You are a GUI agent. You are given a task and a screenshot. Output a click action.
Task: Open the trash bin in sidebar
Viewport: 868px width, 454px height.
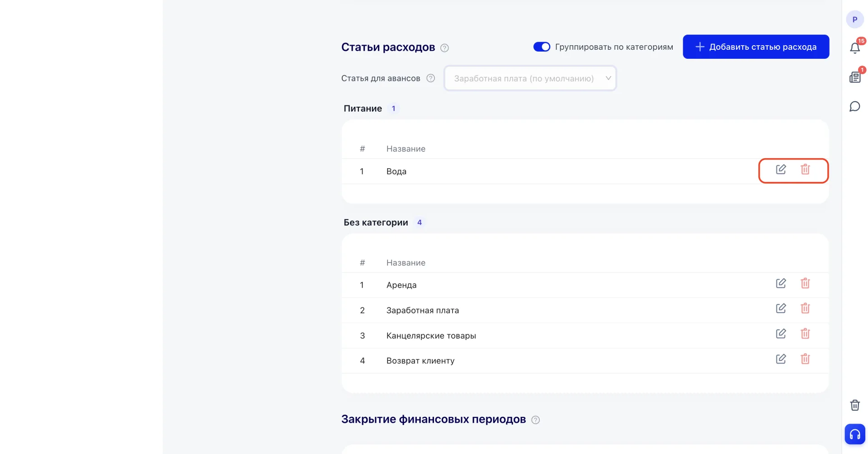[855, 405]
